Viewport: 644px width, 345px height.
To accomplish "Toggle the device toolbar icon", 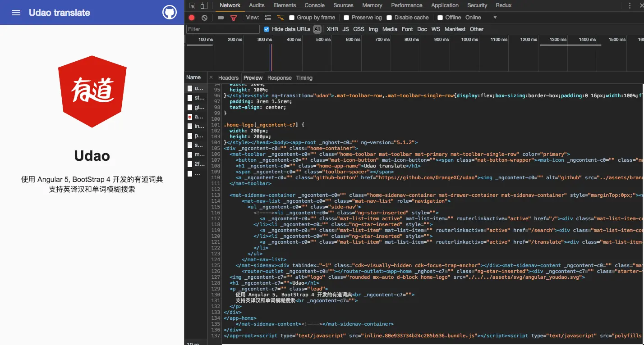I will coord(204,5).
